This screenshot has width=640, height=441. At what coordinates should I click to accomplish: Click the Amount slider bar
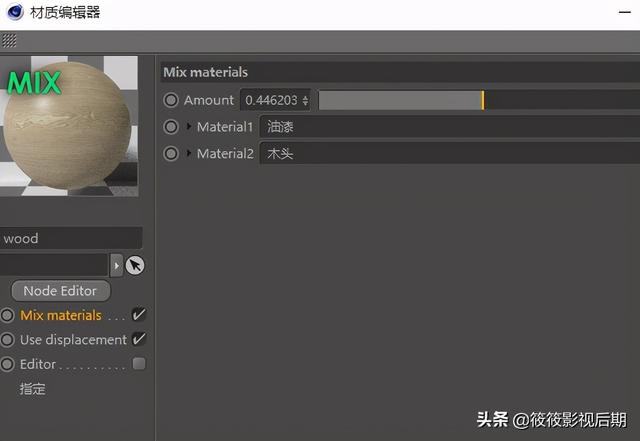click(x=479, y=100)
